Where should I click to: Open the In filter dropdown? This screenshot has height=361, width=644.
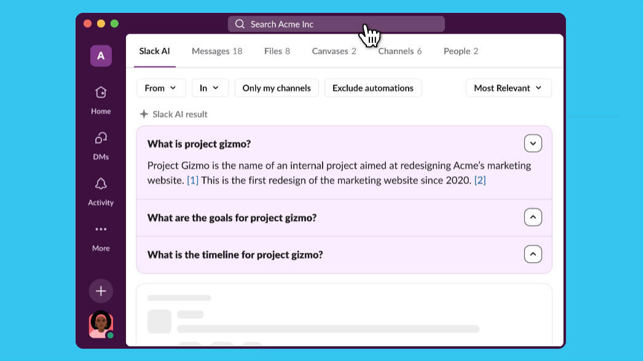[x=210, y=88]
